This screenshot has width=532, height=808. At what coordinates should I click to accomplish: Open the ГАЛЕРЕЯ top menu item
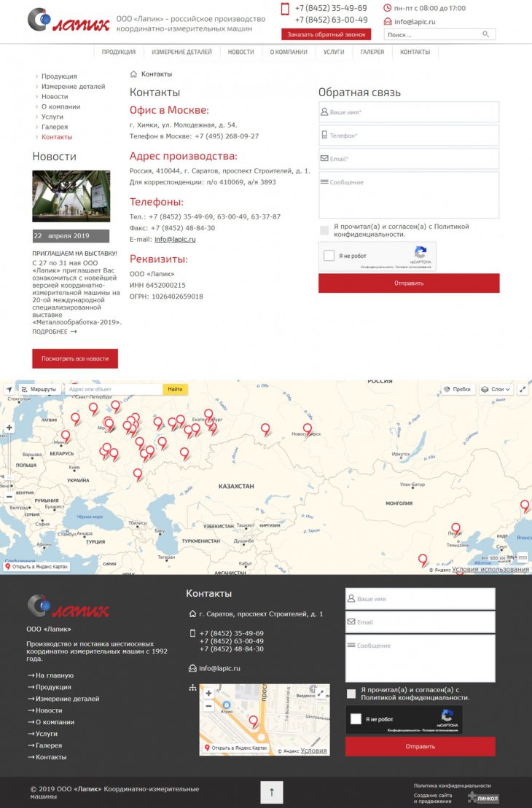[372, 52]
